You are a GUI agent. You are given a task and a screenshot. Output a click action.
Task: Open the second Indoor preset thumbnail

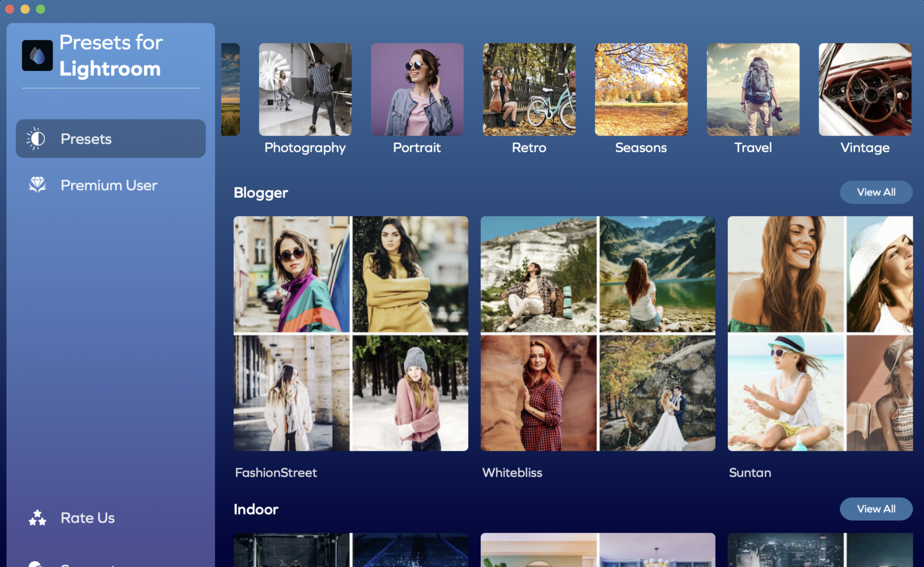click(x=598, y=550)
